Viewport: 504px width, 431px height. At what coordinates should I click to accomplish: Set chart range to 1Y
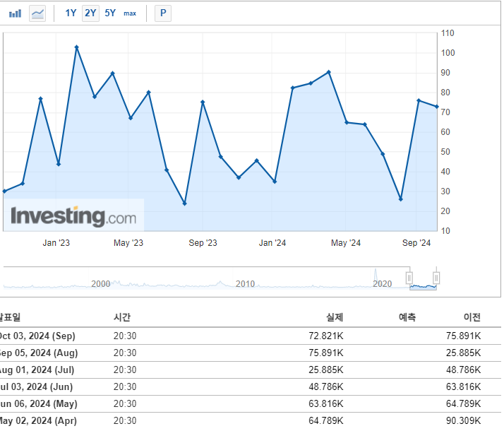point(71,13)
